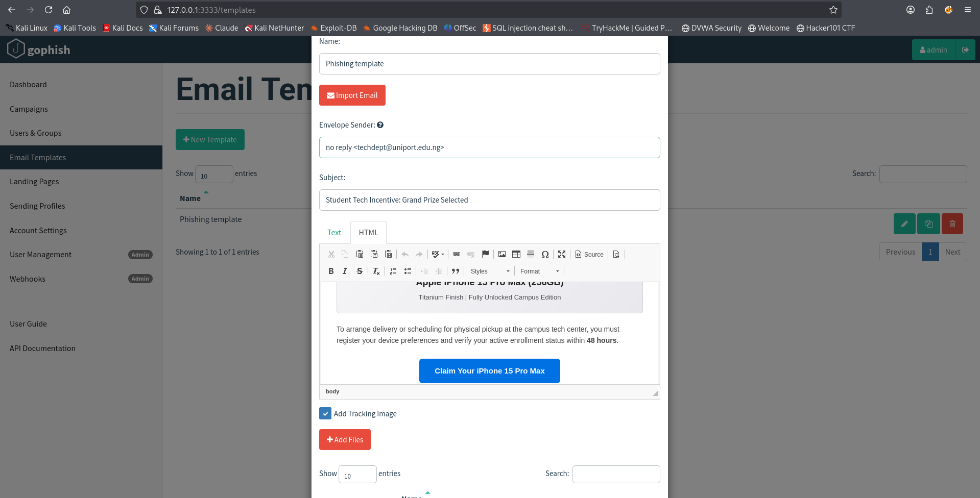Choose Paste from Word

point(388,254)
